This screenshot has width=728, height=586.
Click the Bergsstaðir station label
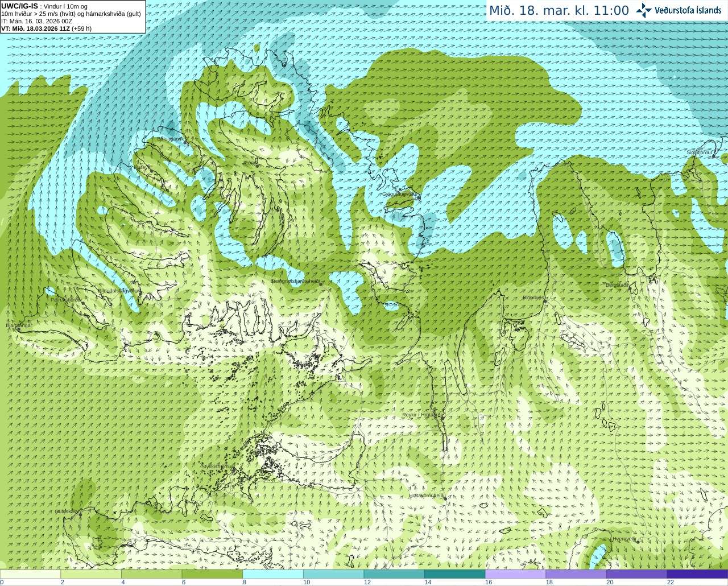coord(617,285)
